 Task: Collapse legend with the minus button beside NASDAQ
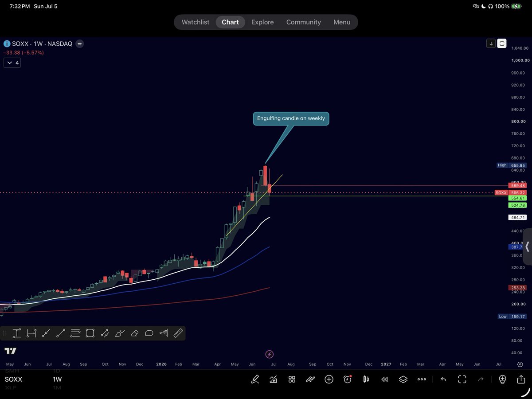[x=79, y=43]
